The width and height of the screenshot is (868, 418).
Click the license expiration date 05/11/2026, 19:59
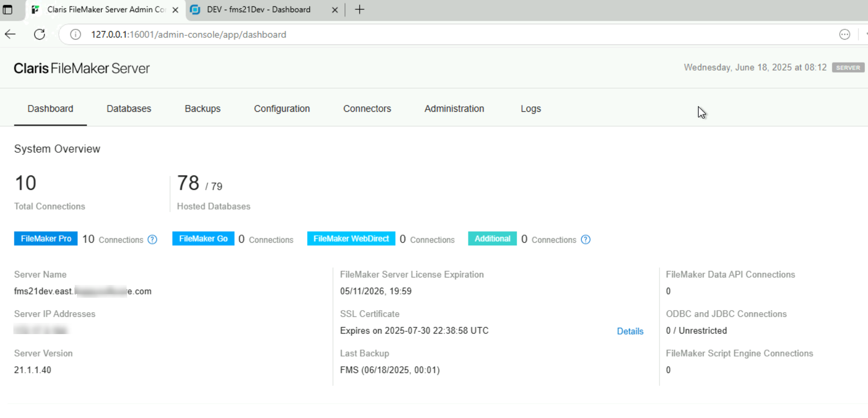(x=376, y=291)
